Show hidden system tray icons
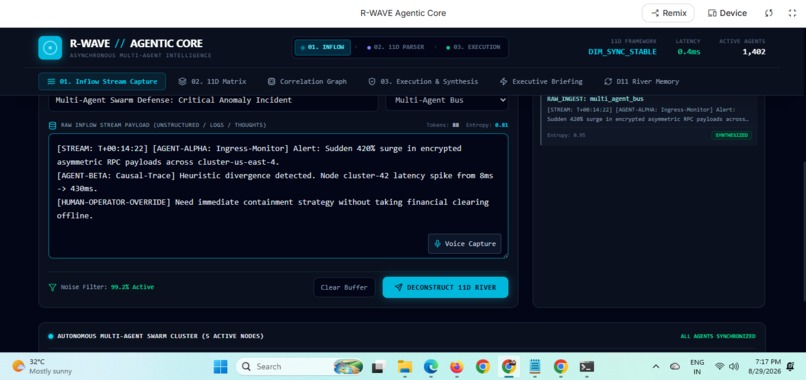806x380 pixels. point(656,367)
